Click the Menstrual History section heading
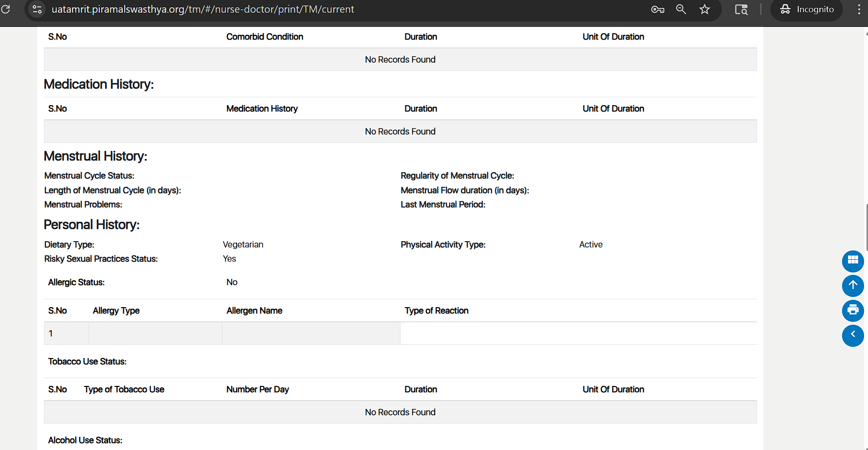 tap(95, 156)
